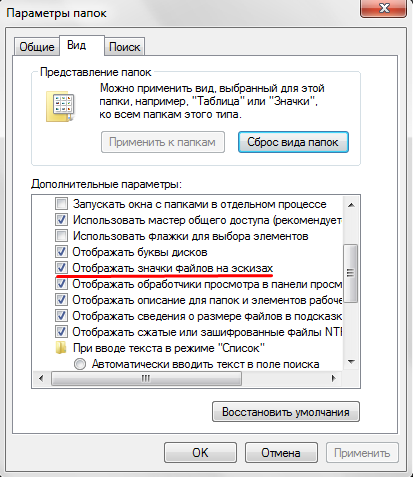
Task: Click the folder views icon in Представление папок
Action: click(60, 106)
